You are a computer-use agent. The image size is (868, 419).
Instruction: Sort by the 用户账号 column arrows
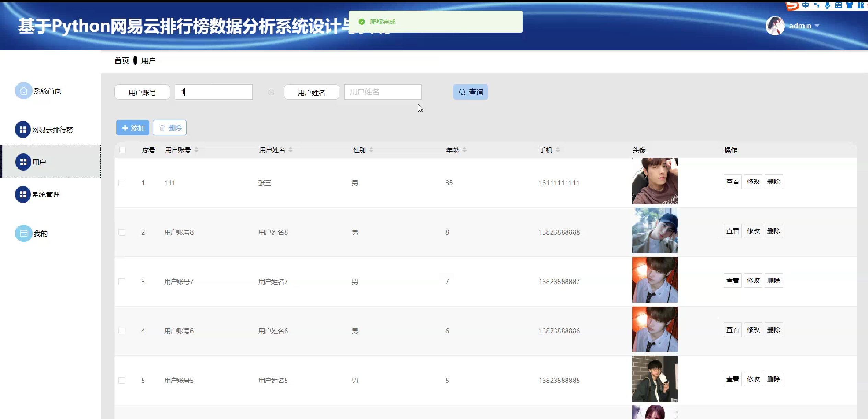[x=196, y=150]
